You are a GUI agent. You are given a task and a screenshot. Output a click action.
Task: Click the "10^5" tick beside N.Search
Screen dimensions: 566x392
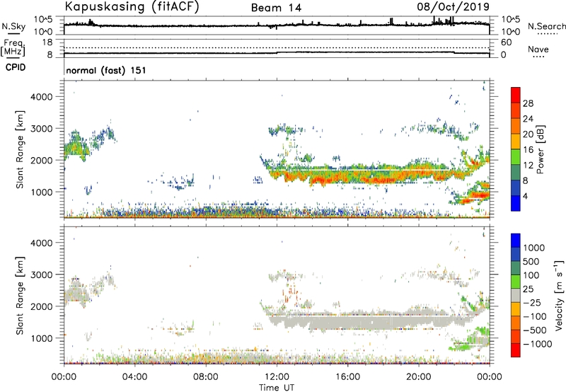(x=511, y=19)
